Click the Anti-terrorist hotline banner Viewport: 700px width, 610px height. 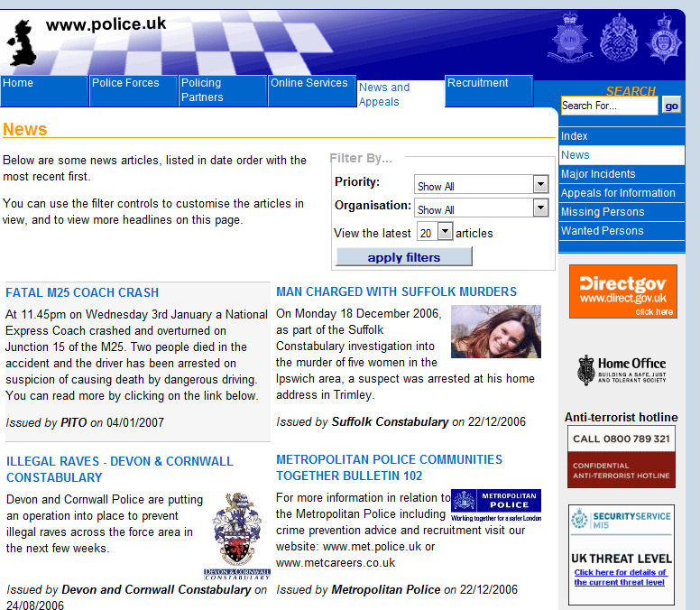click(621, 456)
